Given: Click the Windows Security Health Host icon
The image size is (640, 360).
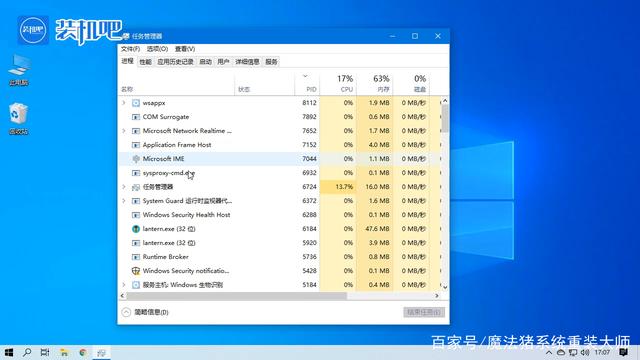Looking at the screenshot, I should [136, 215].
